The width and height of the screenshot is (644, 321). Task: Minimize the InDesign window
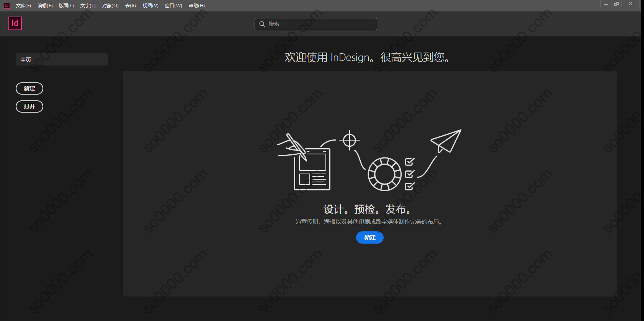(x=606, y=4)
